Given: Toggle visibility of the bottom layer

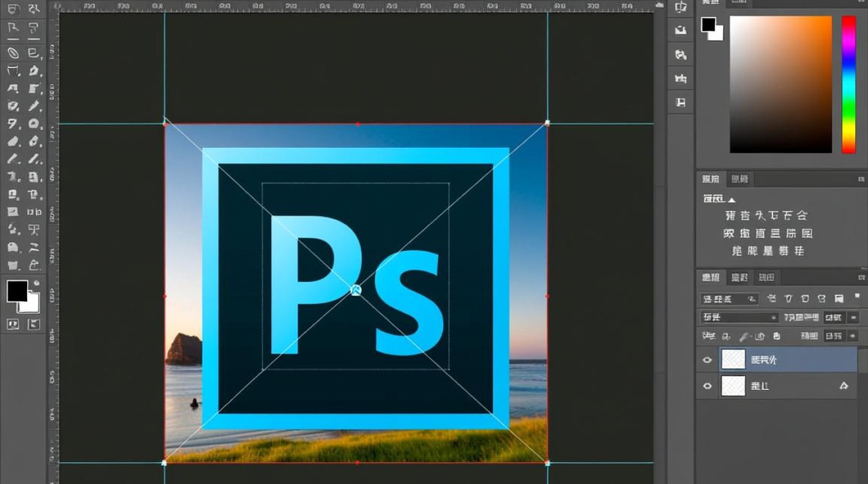Looking at the screenshot, I should [707, 386].
